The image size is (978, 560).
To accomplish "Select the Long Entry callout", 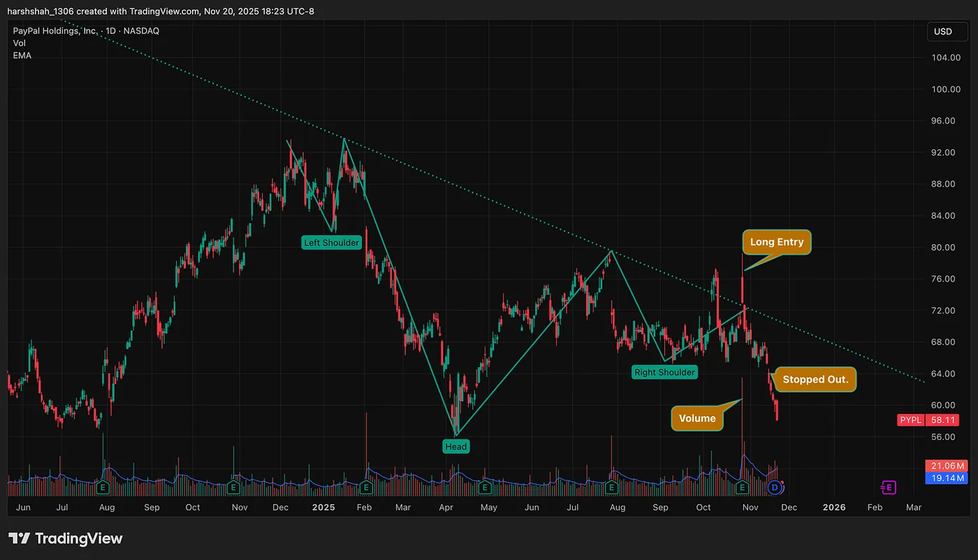I will pos(777,242).
